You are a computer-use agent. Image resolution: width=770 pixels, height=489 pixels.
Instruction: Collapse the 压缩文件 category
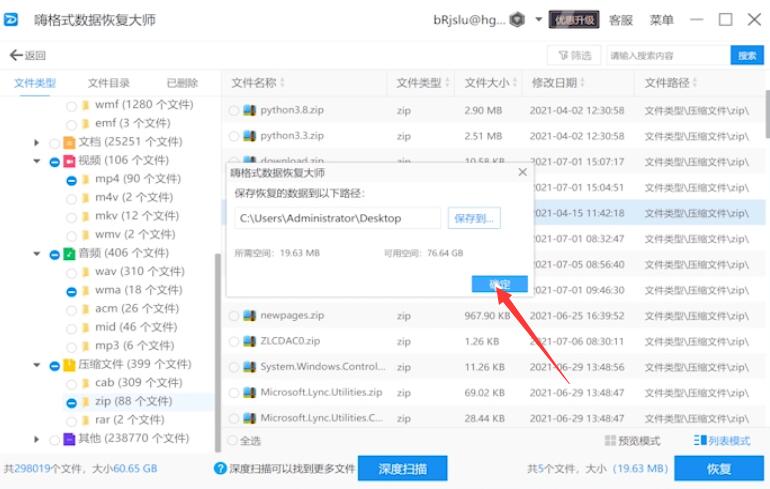click(x=36, y=365)
